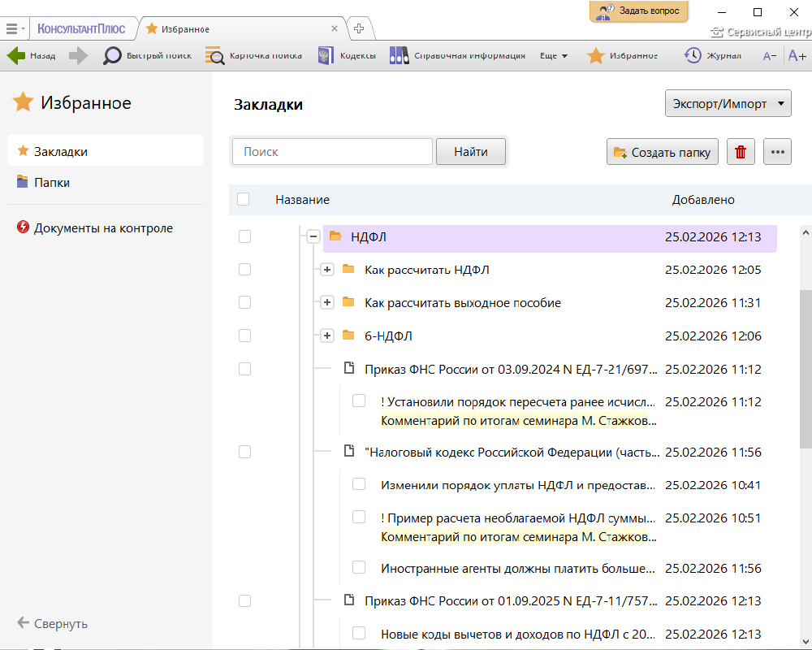Expand the Как рассчитать НДФЛ folder
The image size is (812, 650).
click(327, 270)
